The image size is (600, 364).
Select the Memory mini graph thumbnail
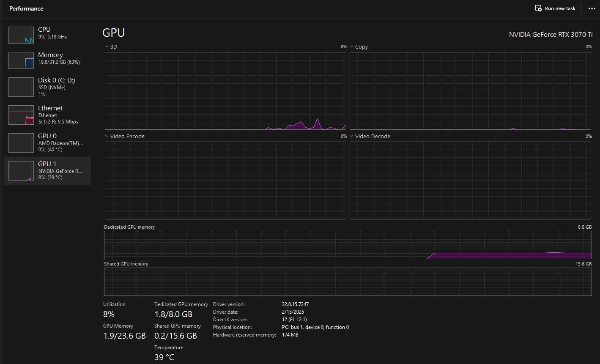pos(21,60)
